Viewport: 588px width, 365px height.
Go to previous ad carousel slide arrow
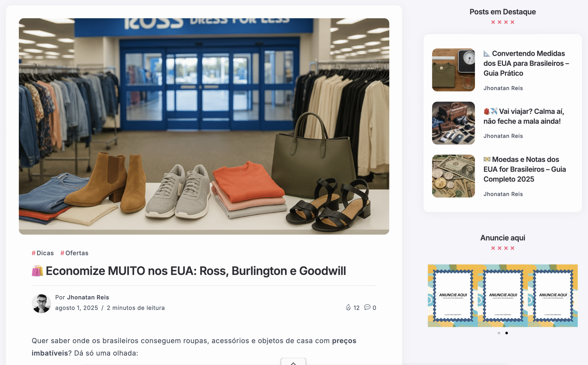pyautogui.click(x=437, y=296)
